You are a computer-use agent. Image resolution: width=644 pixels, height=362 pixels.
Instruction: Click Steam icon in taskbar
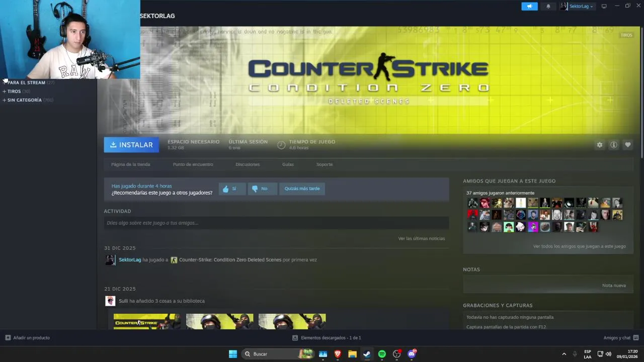[367, 354]
